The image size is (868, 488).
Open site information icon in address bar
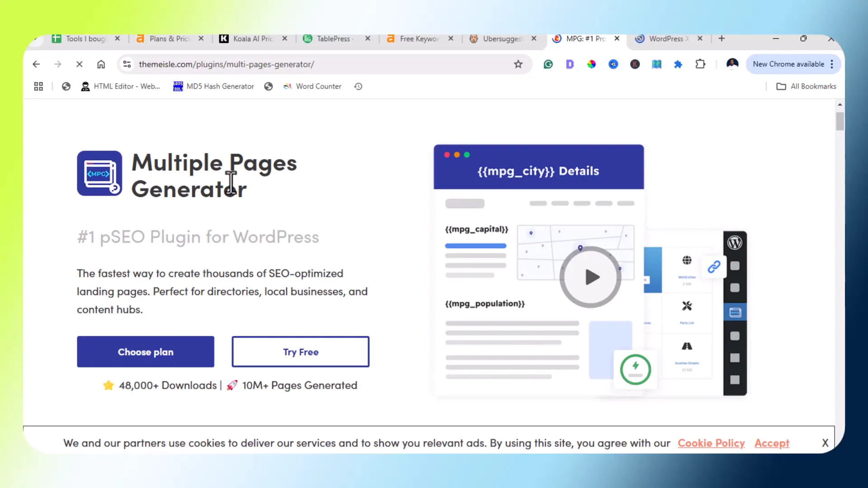[127, 64]
